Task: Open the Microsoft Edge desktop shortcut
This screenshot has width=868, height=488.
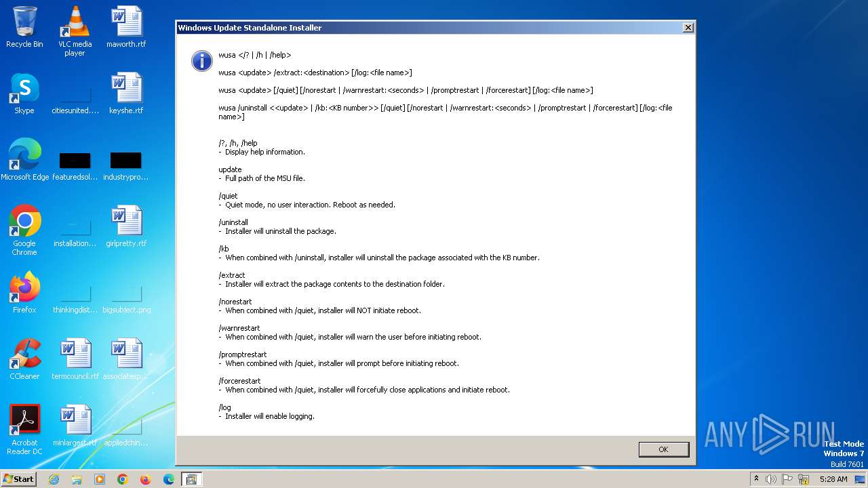Action: tap(24, 160)
